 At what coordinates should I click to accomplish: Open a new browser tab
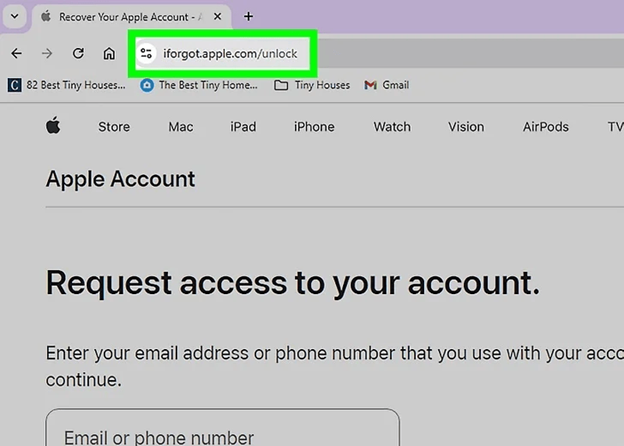[248, 17]
